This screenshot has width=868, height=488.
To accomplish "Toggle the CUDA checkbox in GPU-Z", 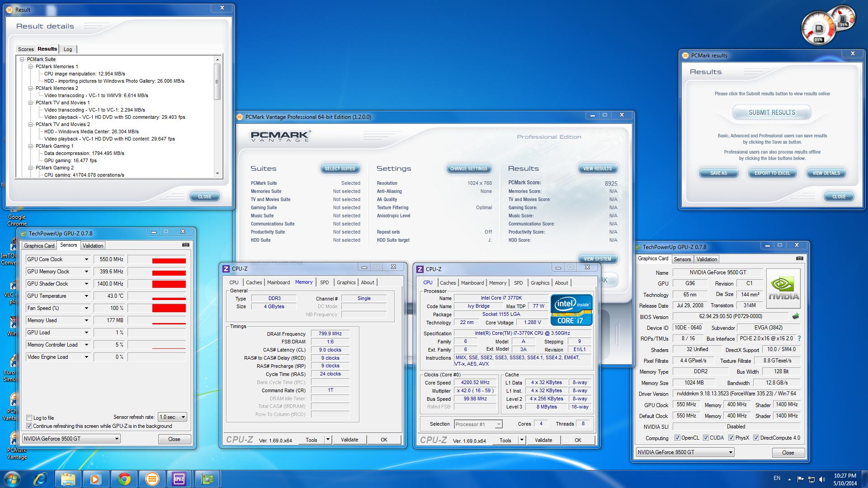I will (706, 438).
